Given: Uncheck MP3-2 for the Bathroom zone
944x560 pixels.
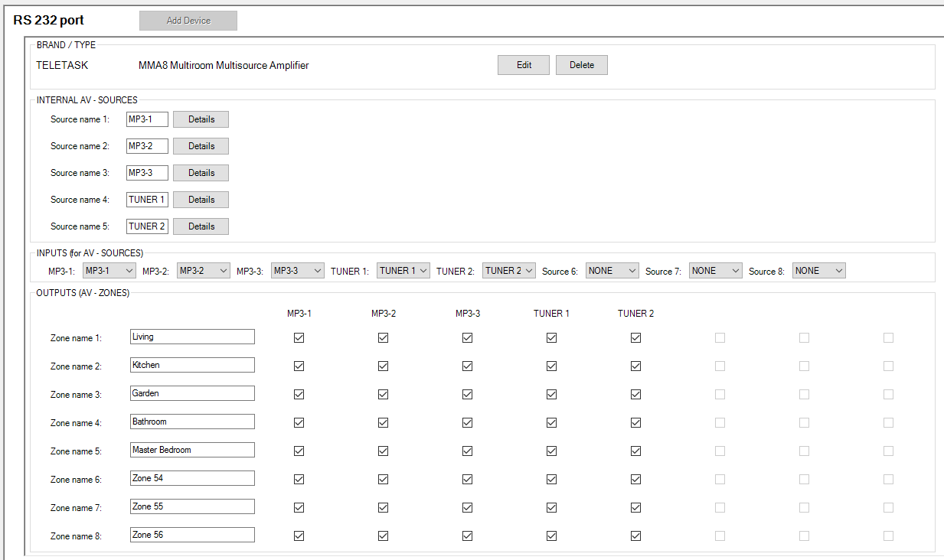Looking at the screenshot, I should (x=383, y=422).
